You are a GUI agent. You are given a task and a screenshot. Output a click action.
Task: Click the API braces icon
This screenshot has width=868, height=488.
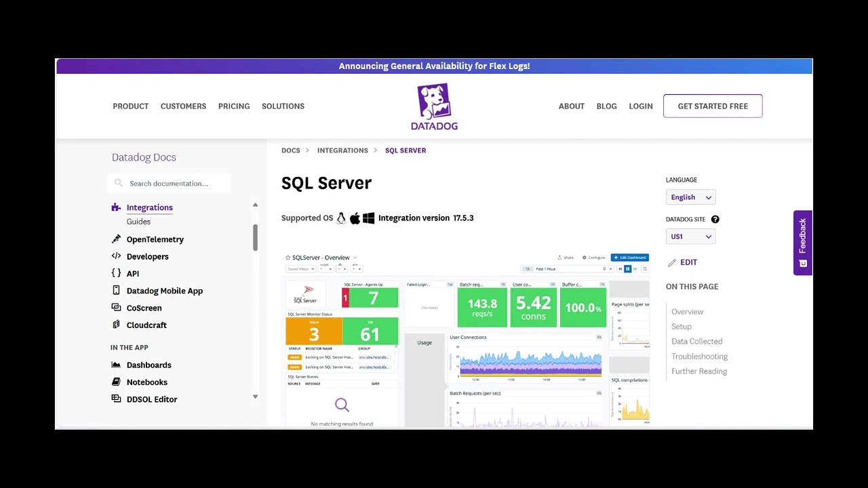pos(116,273)
